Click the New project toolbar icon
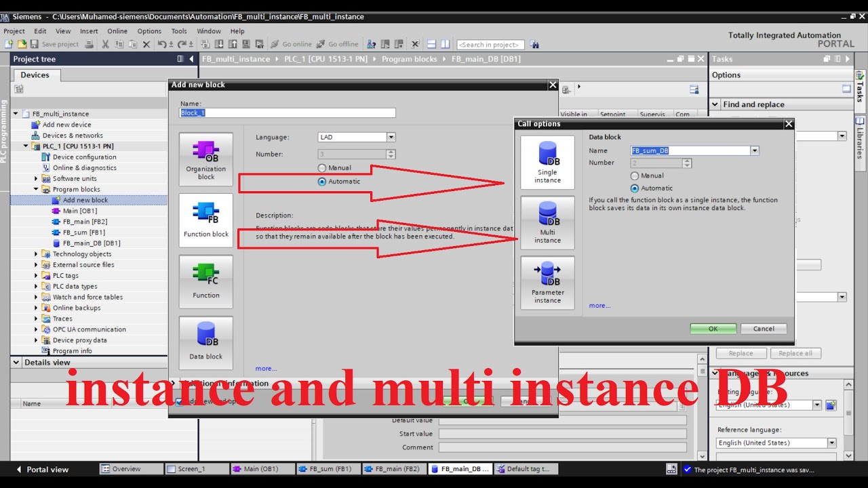868x488 pixels. coord(9,44)
